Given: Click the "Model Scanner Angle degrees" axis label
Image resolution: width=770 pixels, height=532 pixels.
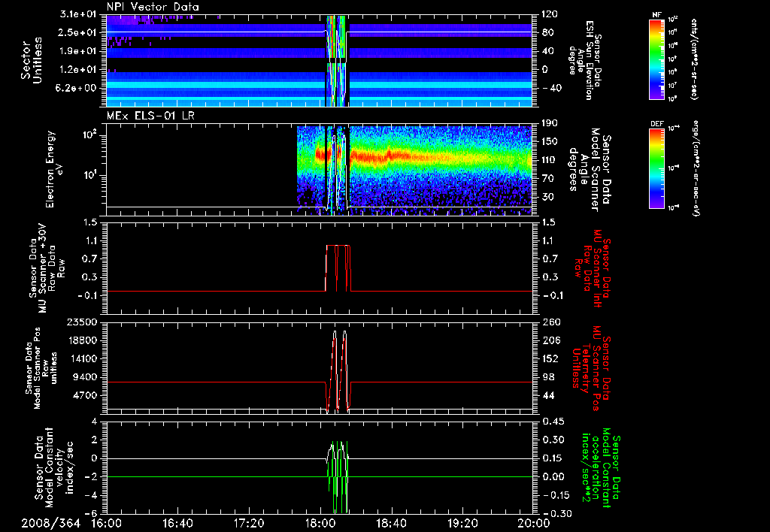Looking at the screenshot, I should [x=590, y=169].
